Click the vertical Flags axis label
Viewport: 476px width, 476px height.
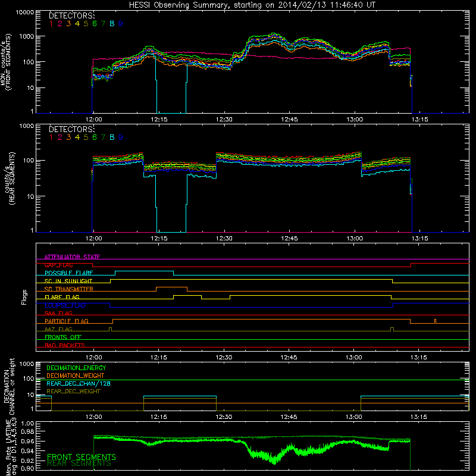(24, 297)
